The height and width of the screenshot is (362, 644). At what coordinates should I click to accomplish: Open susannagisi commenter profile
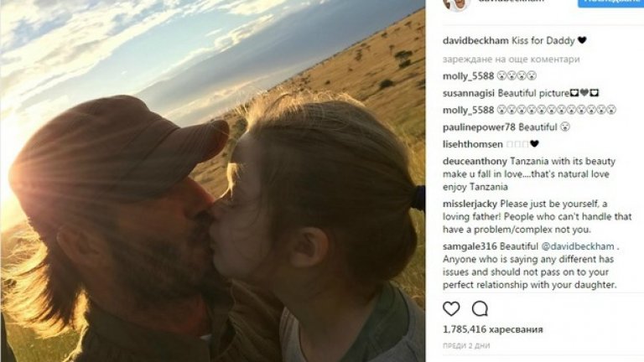tap(468, 93)
